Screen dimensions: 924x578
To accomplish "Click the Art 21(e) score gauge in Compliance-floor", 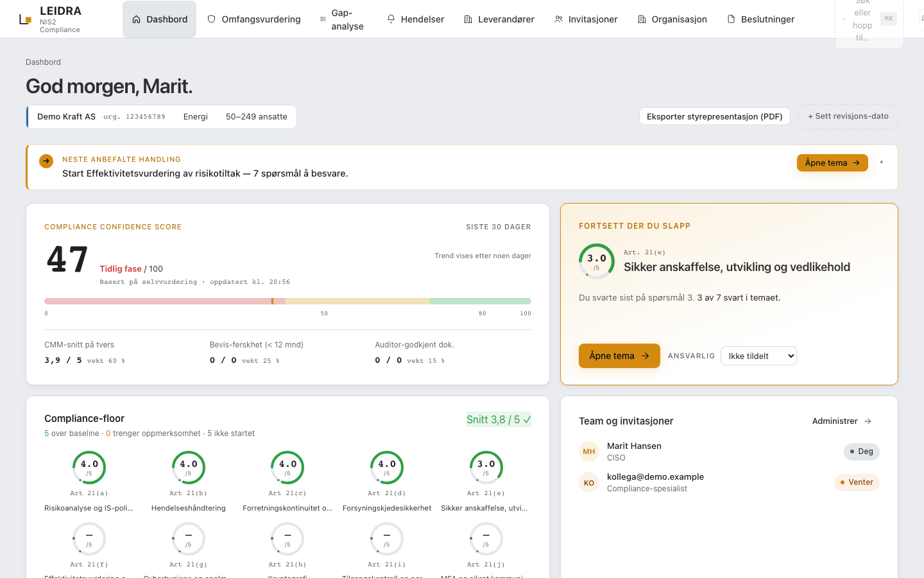I will coord(486,468).
